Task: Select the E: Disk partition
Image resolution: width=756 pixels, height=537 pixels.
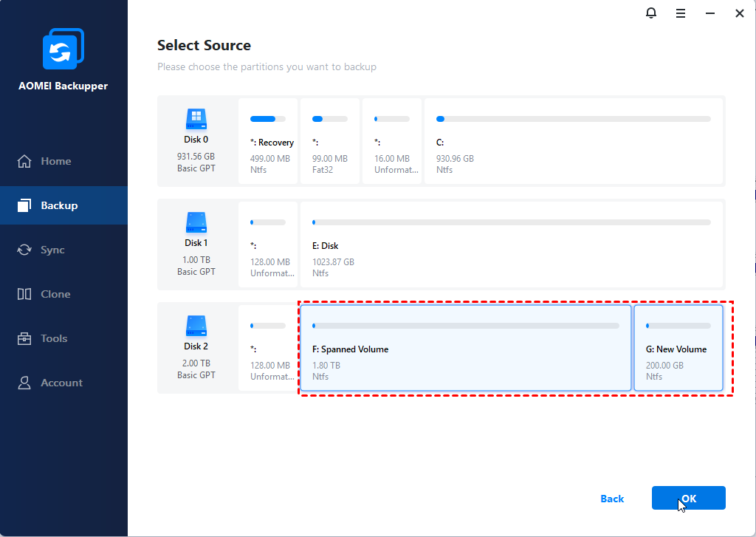Action: tap(512, 244)
